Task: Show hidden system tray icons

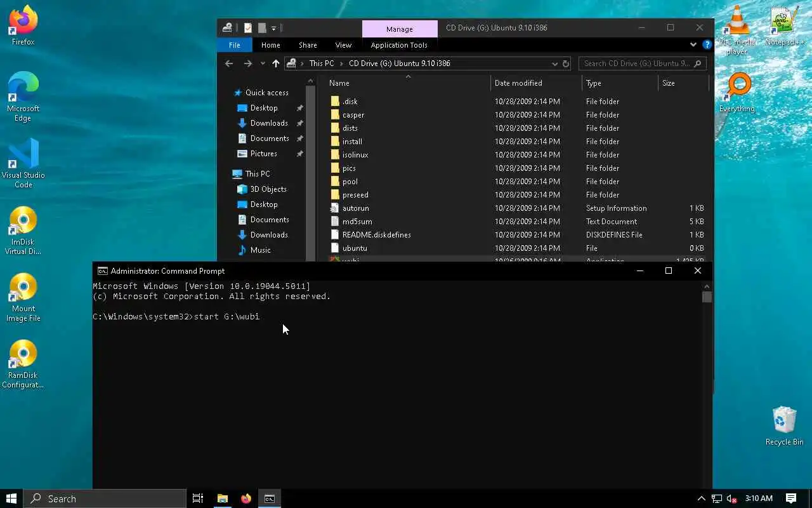Action: click(x=701, y=498)
